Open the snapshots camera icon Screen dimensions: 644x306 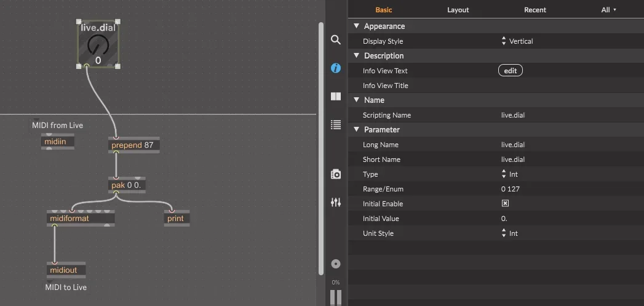point(335,174)
